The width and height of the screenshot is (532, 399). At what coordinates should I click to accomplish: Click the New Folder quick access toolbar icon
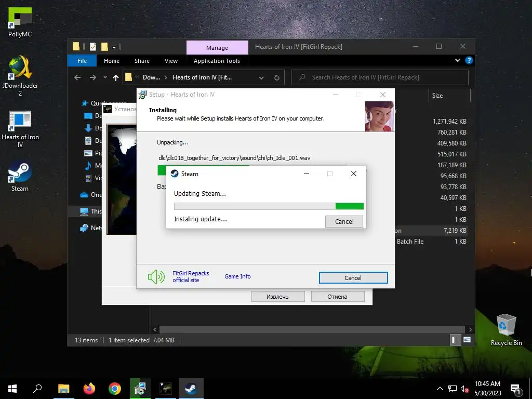(x=104, y=47)
